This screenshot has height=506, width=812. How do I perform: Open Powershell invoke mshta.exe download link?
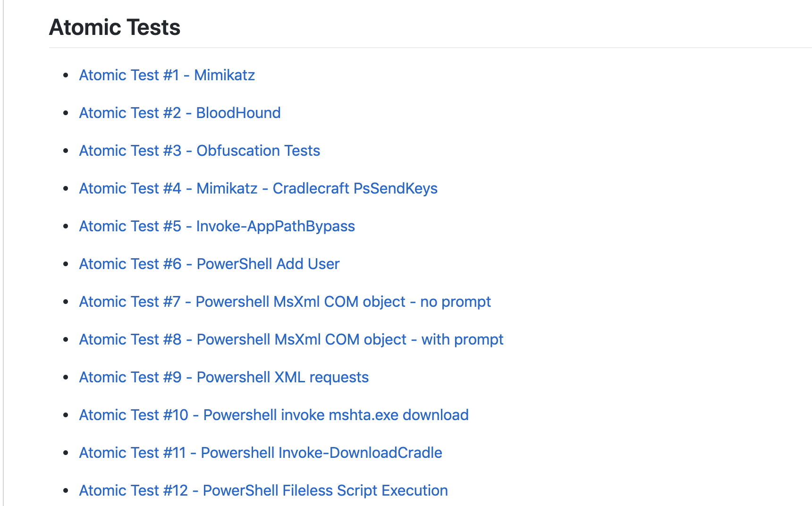[274, 415]
